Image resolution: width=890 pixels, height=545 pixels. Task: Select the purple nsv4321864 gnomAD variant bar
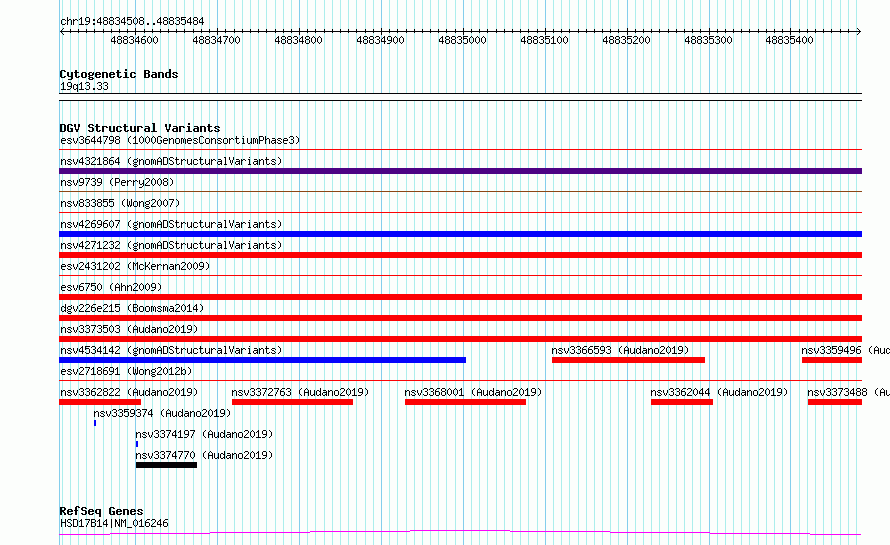coord(460,171)
